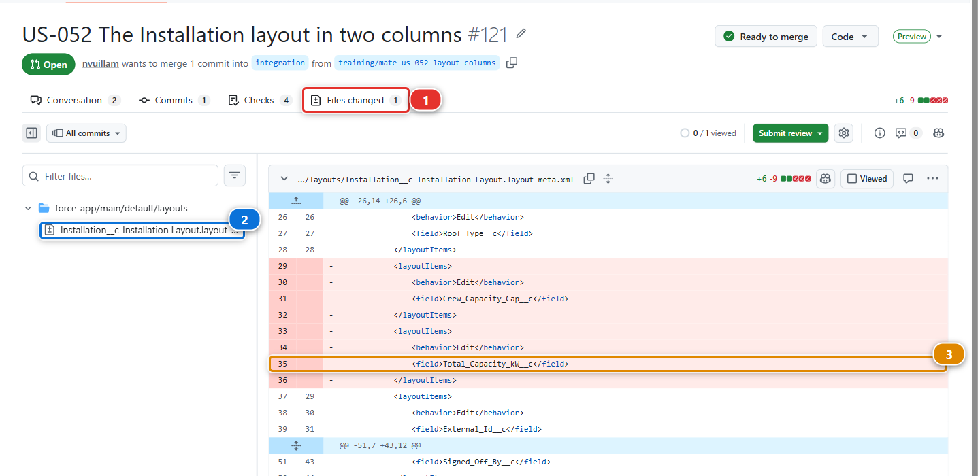
Task: Comment on the file speech bubble icon
Action: pos(908,179)
